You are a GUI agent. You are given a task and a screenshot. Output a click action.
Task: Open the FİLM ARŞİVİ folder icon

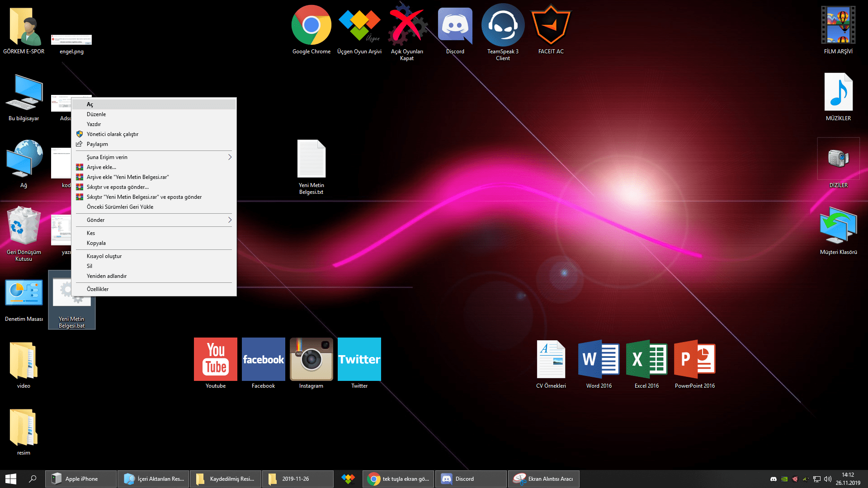coord(838,30)
